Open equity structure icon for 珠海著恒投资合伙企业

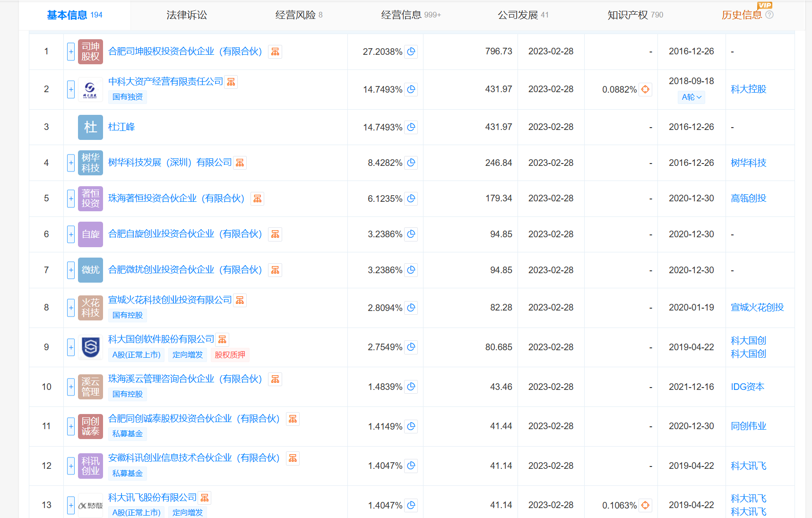[x=258, y=199]
